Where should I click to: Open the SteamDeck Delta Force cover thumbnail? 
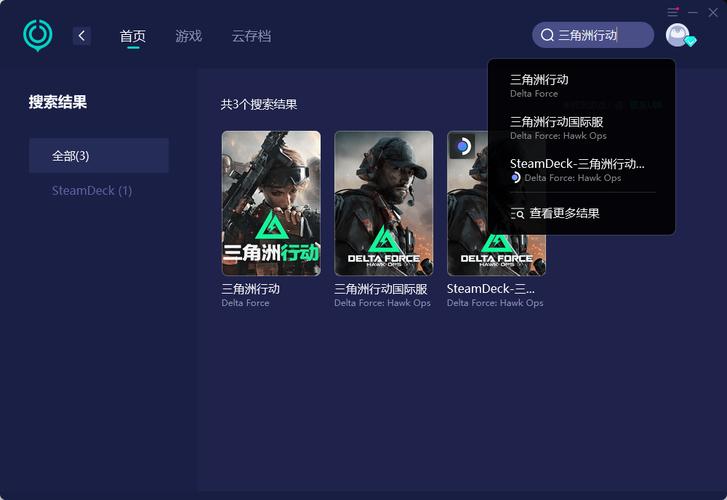(497, 203)
